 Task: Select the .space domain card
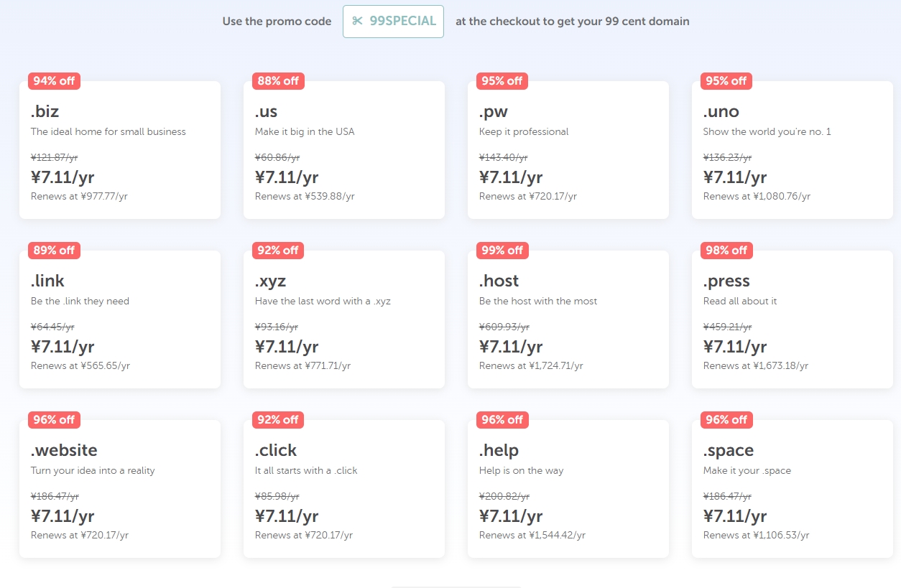point(792,489)
